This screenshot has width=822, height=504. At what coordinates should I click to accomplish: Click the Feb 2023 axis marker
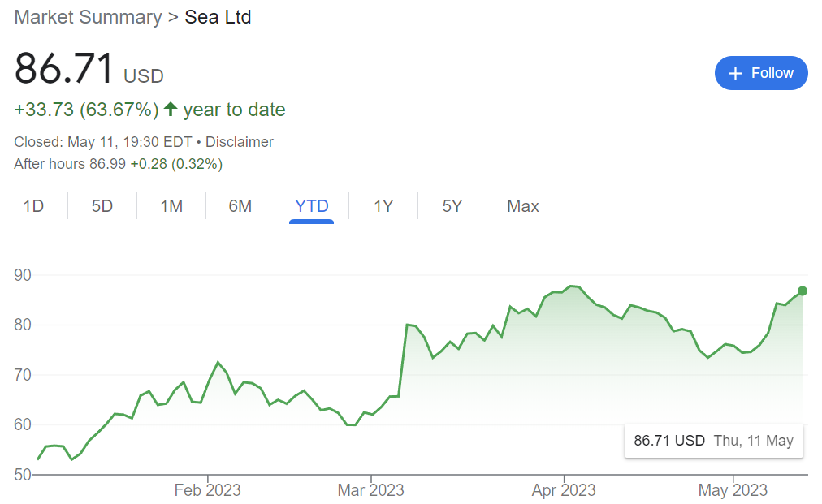click(x=208, y=490)
